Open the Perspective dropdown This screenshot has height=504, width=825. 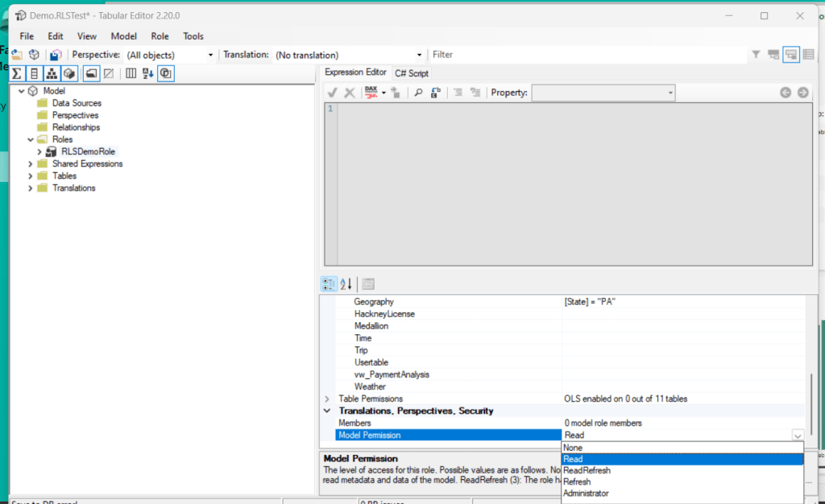pos(210,55)
